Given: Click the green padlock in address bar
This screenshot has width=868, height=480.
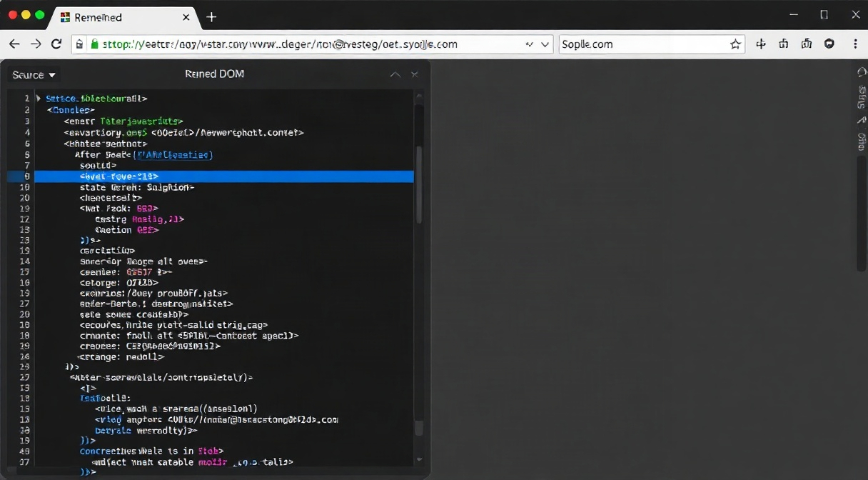Looking at the screenshot, I should click(94, 44).
